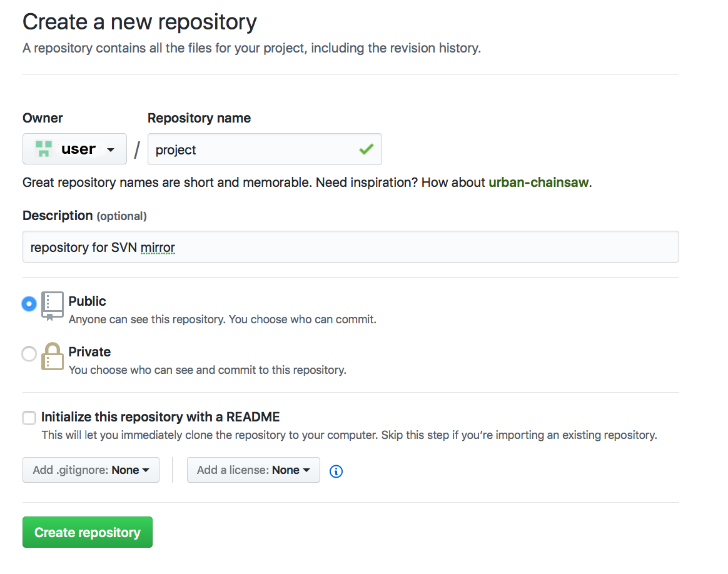Click the "Description (optional)" field label
Screen dimensions: 728x574
click(84, 216)
